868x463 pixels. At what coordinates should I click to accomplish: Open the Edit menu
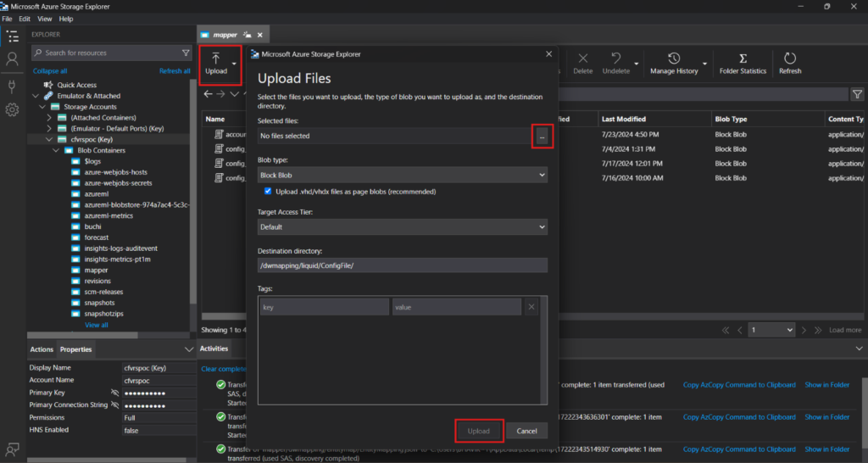click(25, 19)
